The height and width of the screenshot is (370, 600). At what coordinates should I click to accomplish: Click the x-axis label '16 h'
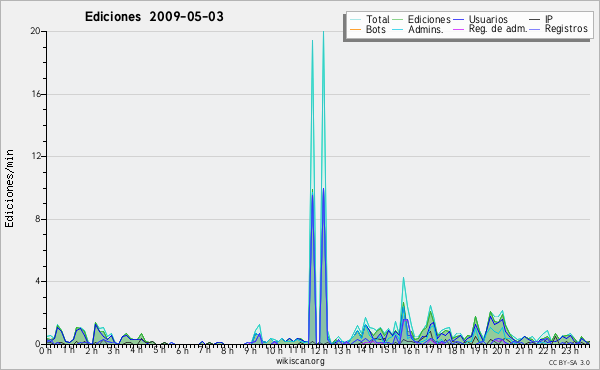point(410,350)
